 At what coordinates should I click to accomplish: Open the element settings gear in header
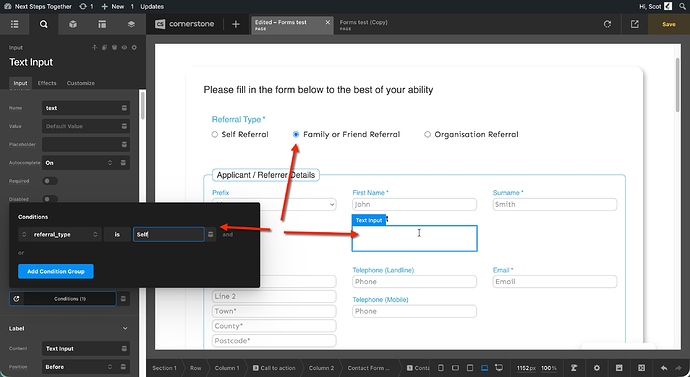[x=134, y=47]
